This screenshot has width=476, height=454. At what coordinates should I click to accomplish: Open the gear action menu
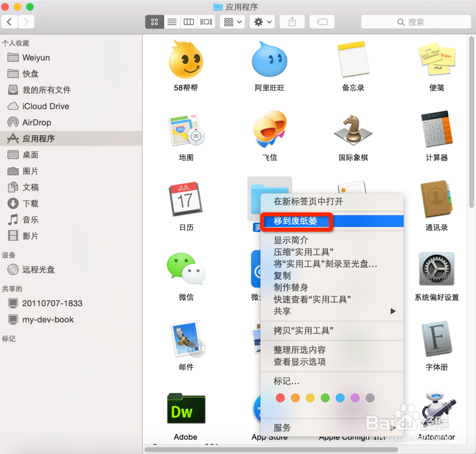tap(262, 22)
